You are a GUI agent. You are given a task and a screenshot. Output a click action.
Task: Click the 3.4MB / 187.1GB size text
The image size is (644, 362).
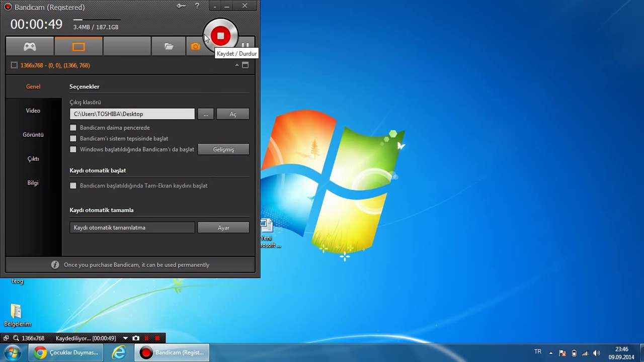point(96,27)
